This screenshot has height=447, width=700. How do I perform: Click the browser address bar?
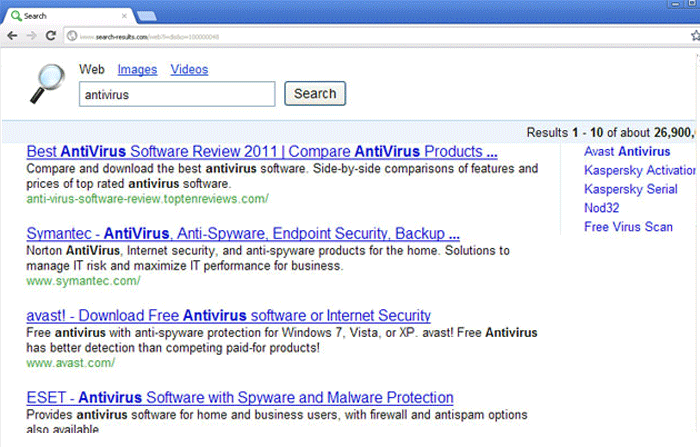pos(350,36)
